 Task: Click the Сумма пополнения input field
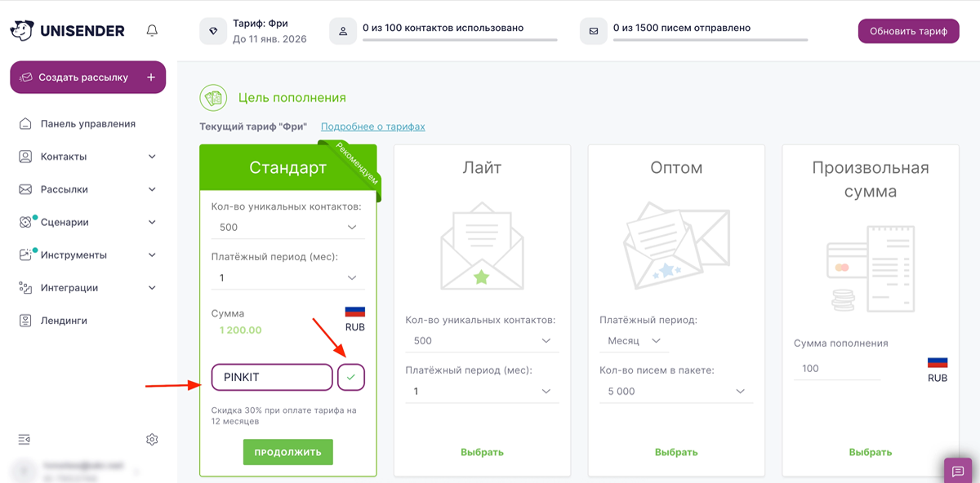coord(837,368)
